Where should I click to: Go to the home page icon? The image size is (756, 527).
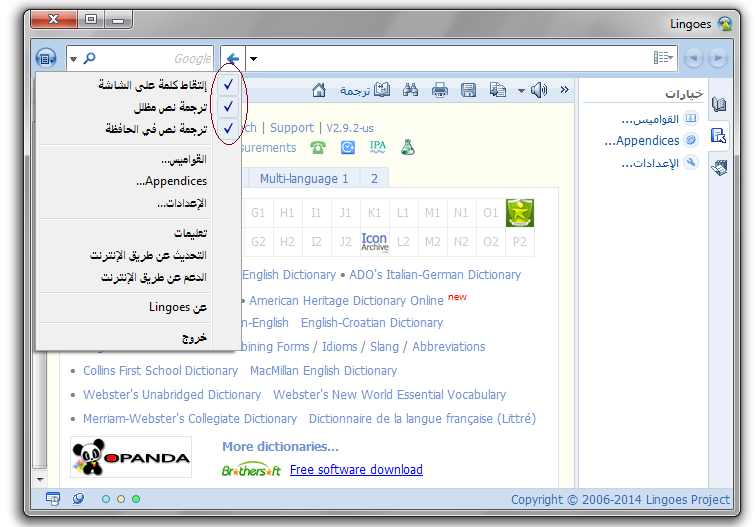(x=319, y=90)
